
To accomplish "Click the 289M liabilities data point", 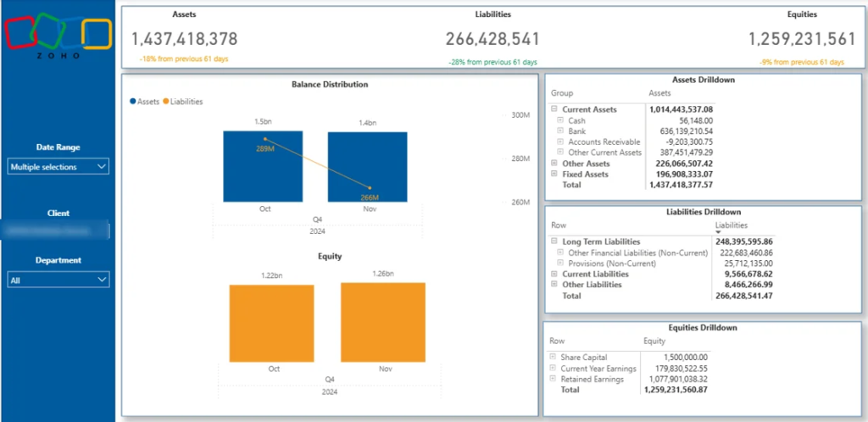I will coord(265,139).
